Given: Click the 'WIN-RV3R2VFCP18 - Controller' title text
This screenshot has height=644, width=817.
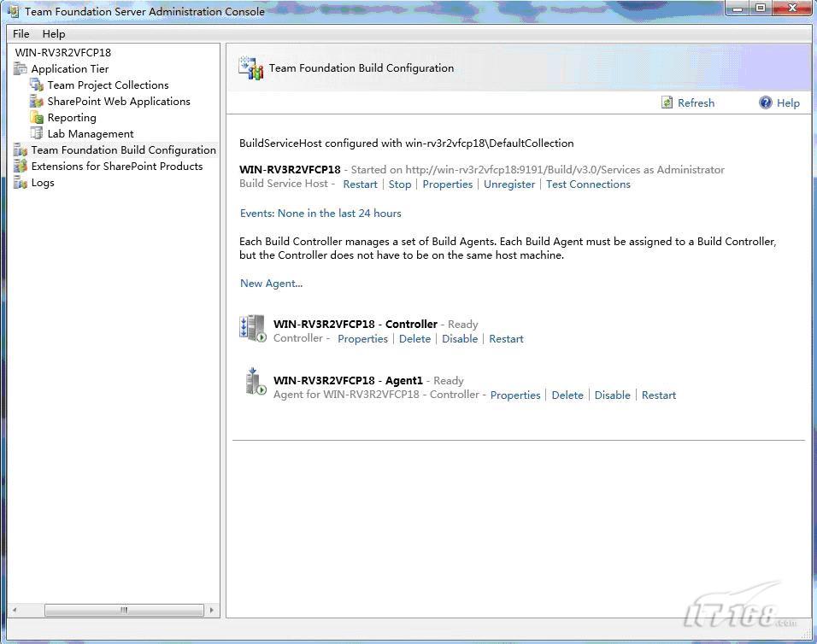Looking at the screenshot, I should 356,325.
